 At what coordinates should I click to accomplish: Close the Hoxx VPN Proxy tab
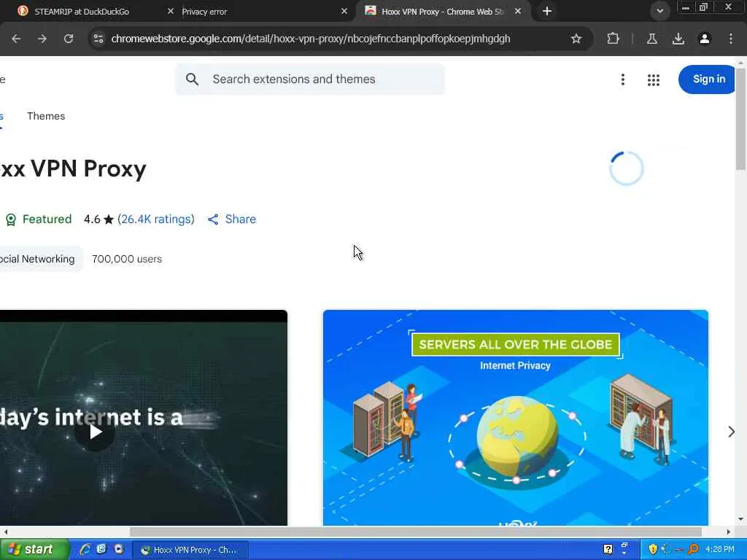[x=518, y=11]
